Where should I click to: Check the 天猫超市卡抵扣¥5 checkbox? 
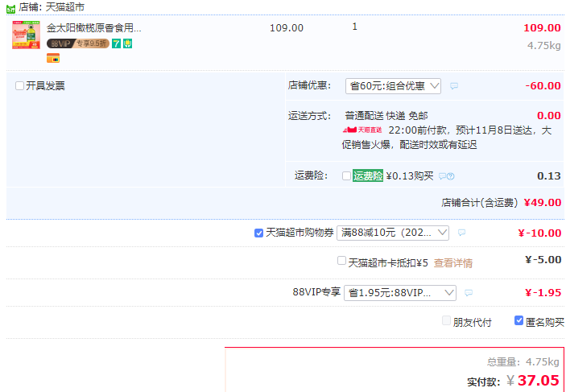click(x=341, y=260)
